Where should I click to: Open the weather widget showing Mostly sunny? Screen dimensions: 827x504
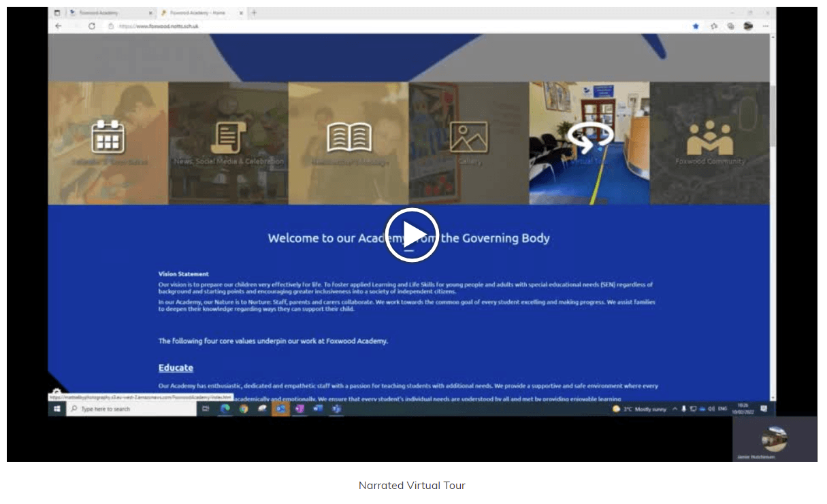[x=638, y=409]
